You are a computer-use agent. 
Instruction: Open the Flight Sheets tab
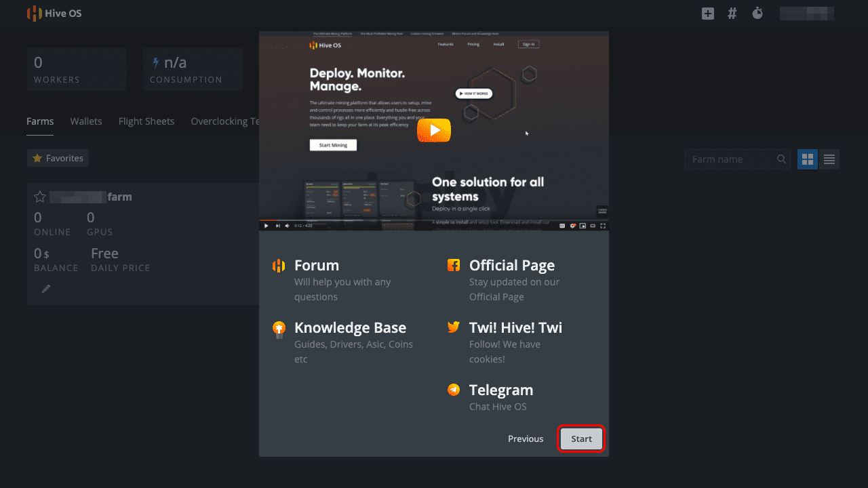point(146,121)
